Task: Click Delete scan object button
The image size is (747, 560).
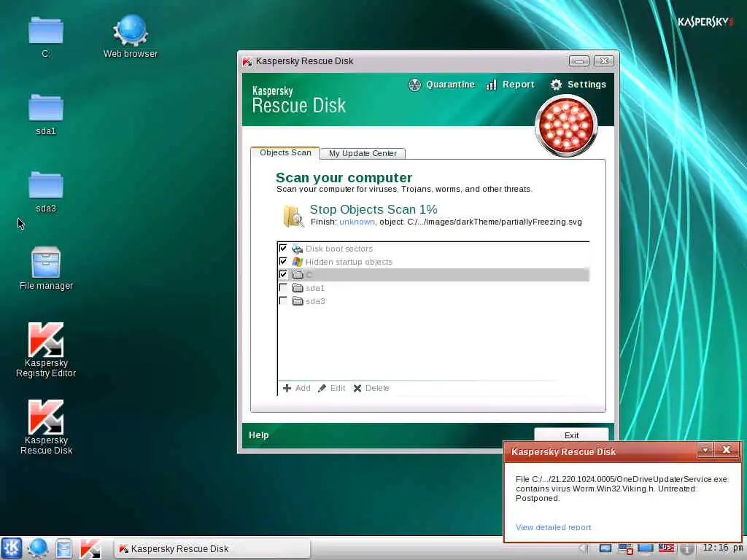Action: tap(371, 388)
